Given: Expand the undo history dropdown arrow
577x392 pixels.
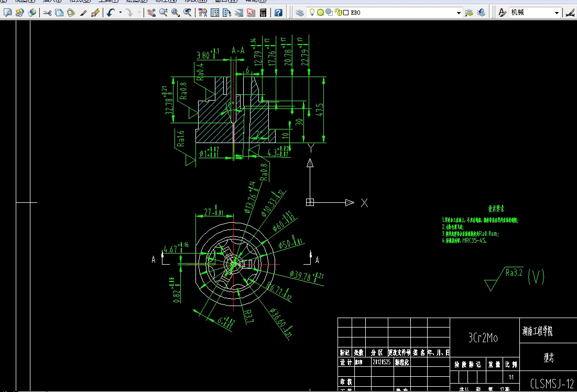Looking at the screenshot, I should pos(121,13).
